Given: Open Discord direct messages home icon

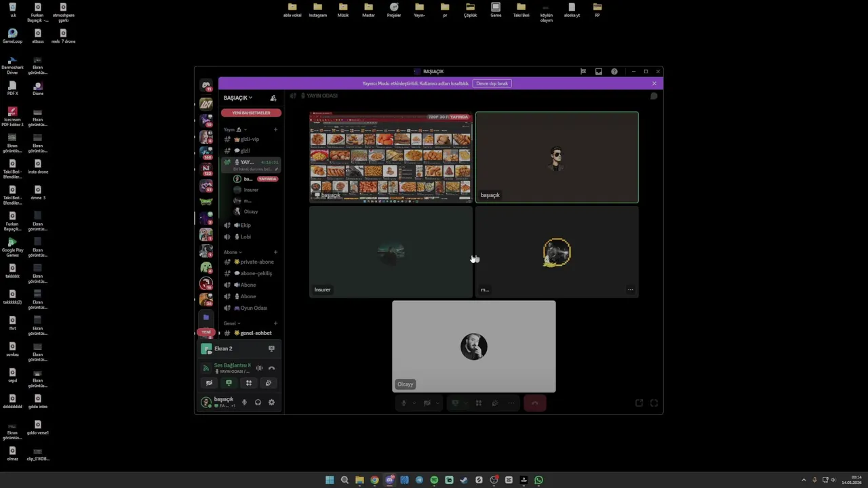Looking at the screenshot, I should [206, 86].
